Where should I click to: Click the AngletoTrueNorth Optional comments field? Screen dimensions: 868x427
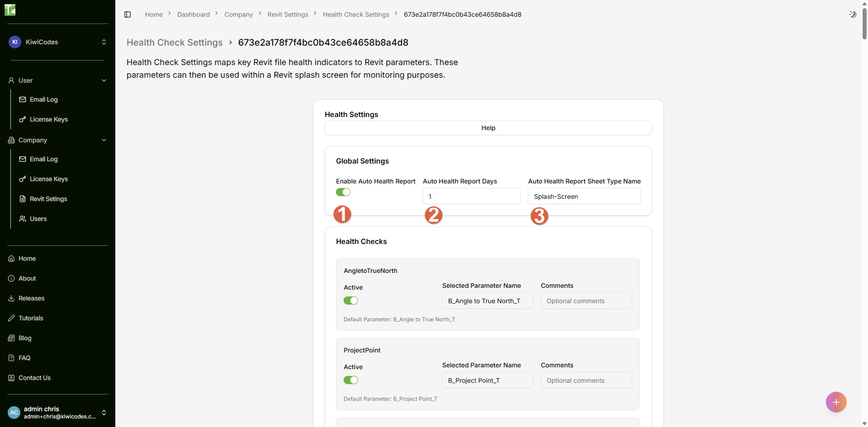[586, 301]
